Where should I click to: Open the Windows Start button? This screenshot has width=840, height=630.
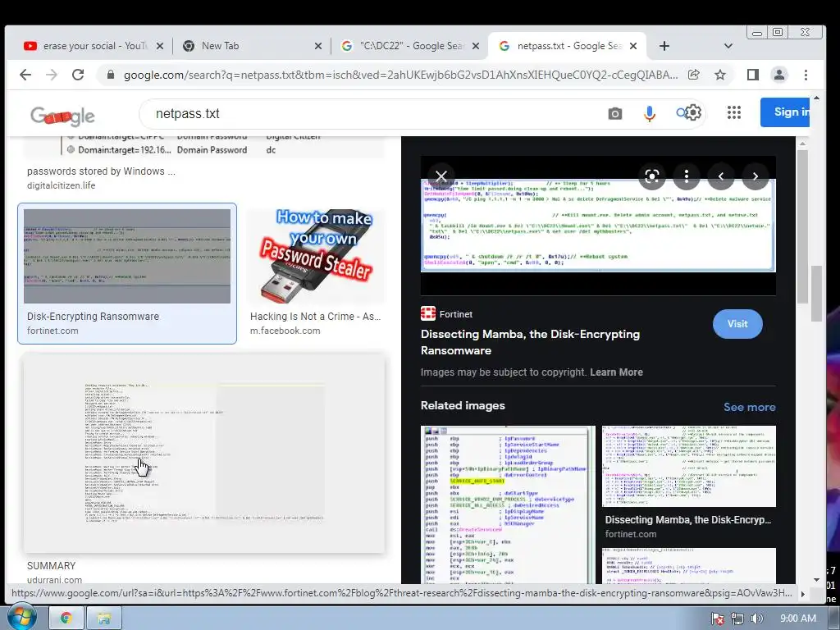click(21, 617)
